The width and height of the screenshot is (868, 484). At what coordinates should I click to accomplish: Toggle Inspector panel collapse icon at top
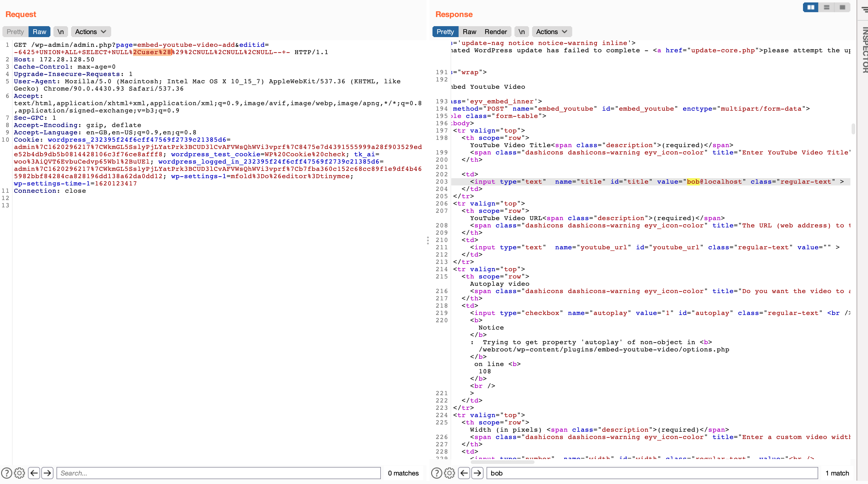tap(865, 9)
